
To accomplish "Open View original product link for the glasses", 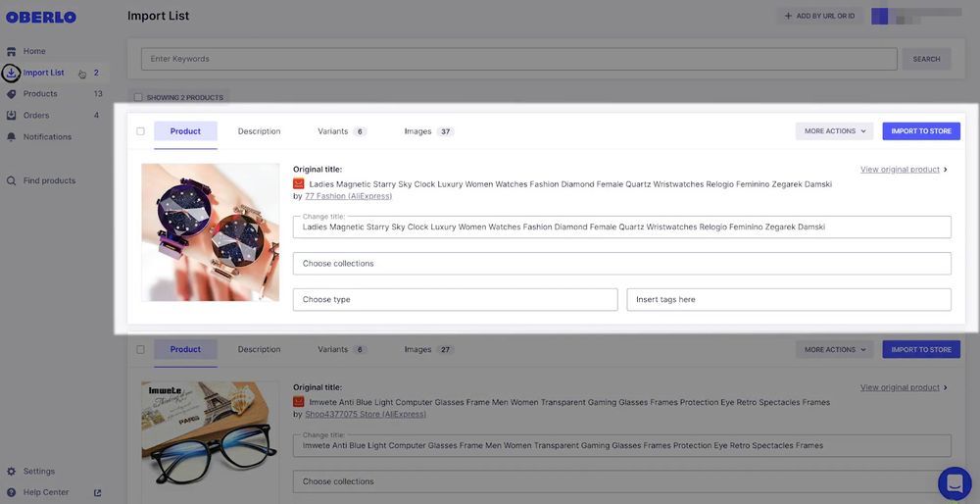I will tap(900, 387).
